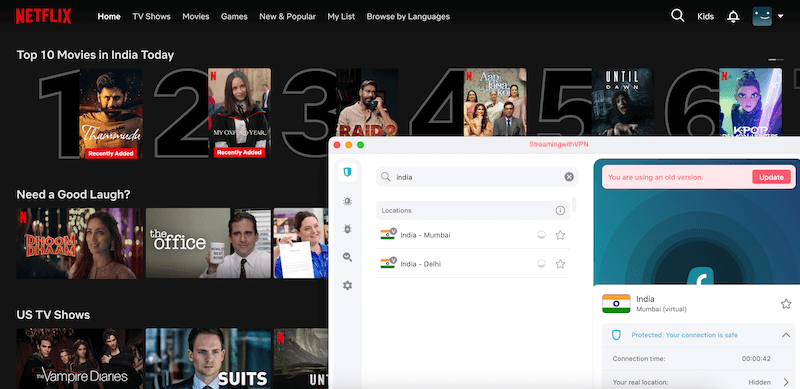The height and width of the screenshot is (389, 800).
Task: Open VPN shield tab in sidebar
Action: [x=347, y=172]
